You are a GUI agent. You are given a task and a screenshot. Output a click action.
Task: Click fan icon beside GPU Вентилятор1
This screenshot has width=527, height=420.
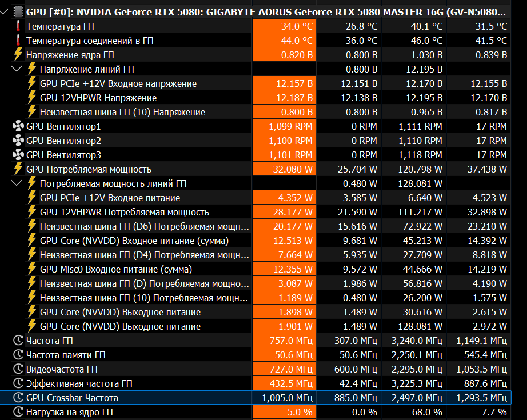(18, 126)
